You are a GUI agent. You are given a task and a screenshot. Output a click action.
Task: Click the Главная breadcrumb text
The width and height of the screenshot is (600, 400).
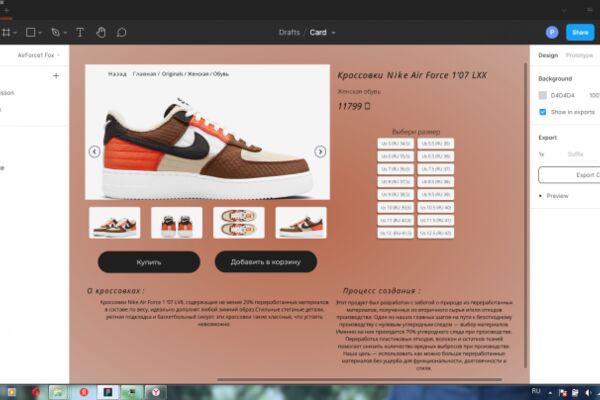[144, 74]
